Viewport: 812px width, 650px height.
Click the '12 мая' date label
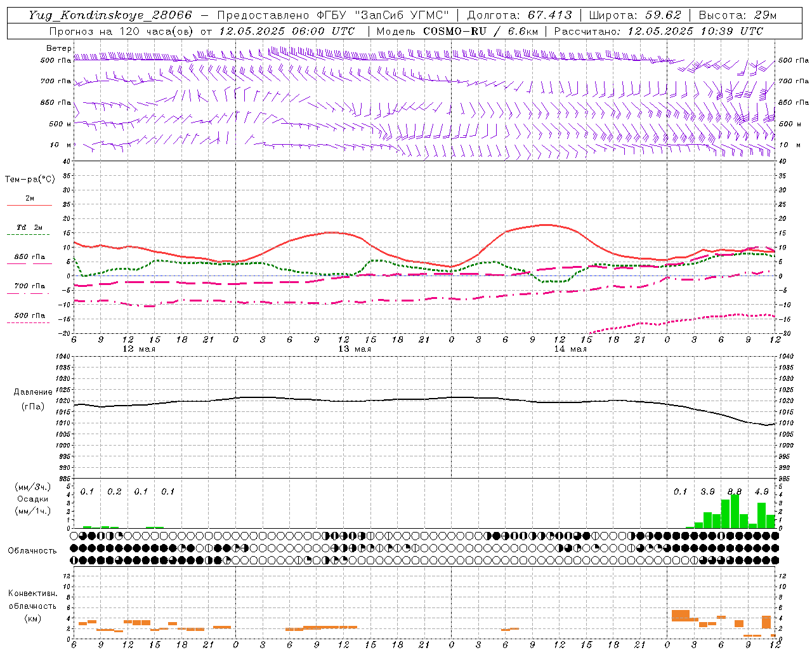(x=138, y=349)
